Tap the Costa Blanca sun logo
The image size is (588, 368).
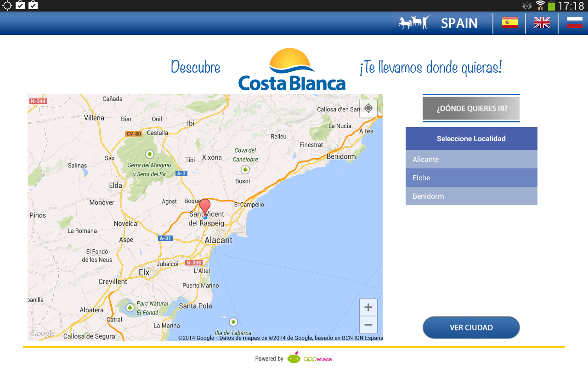click(x=292, y=69)
